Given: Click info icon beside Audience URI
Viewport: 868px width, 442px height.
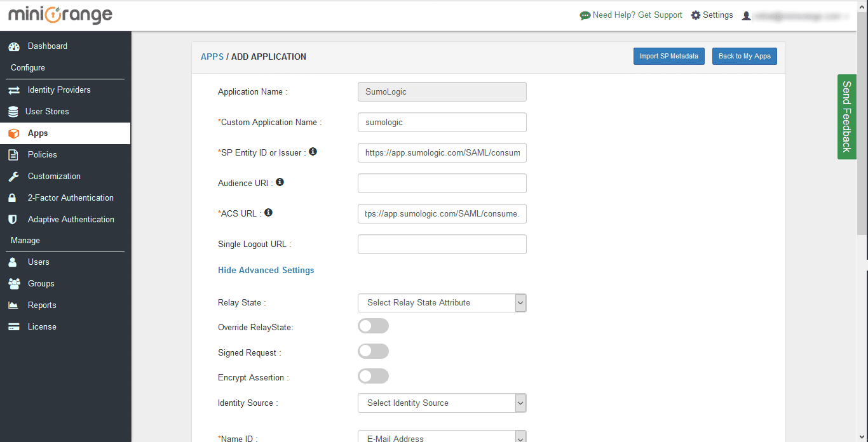Looking at the screenshot, I should pyautogui.click(x=280, y=182).
